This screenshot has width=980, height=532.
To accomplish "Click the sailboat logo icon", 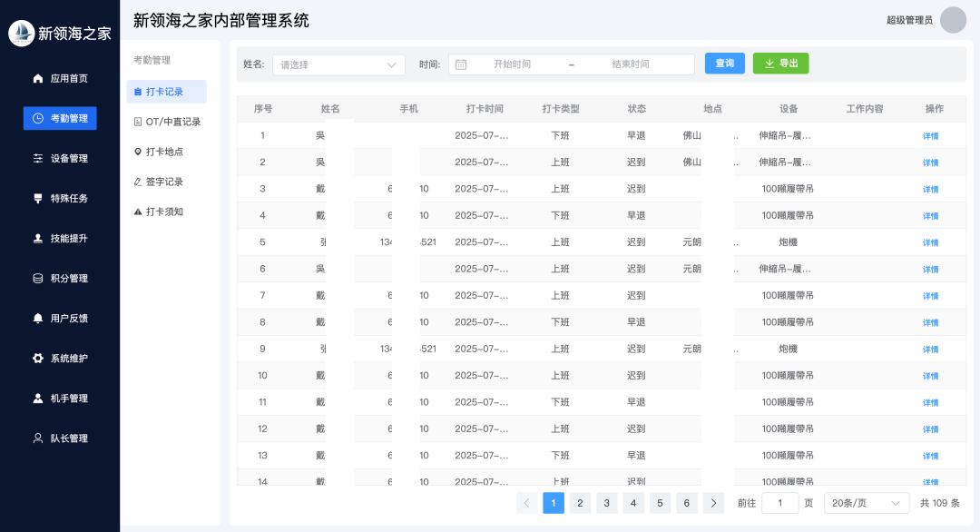I will point(21,33).
